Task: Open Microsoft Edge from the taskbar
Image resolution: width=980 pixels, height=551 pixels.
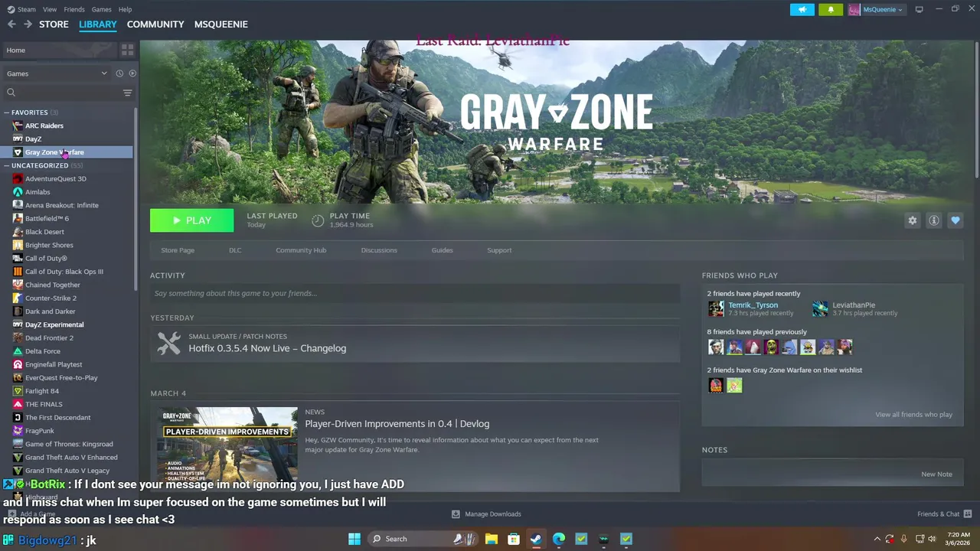Action: 559,539
